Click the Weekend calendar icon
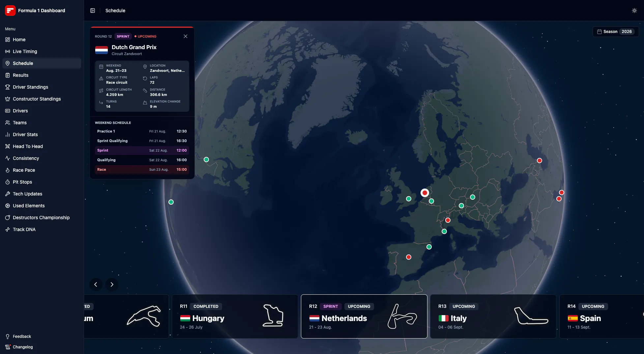 click(x=101, y=67)
